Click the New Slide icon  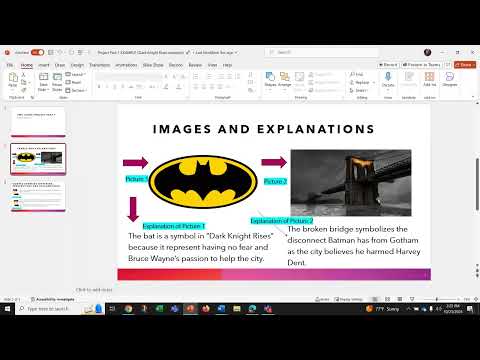point(44,77)
